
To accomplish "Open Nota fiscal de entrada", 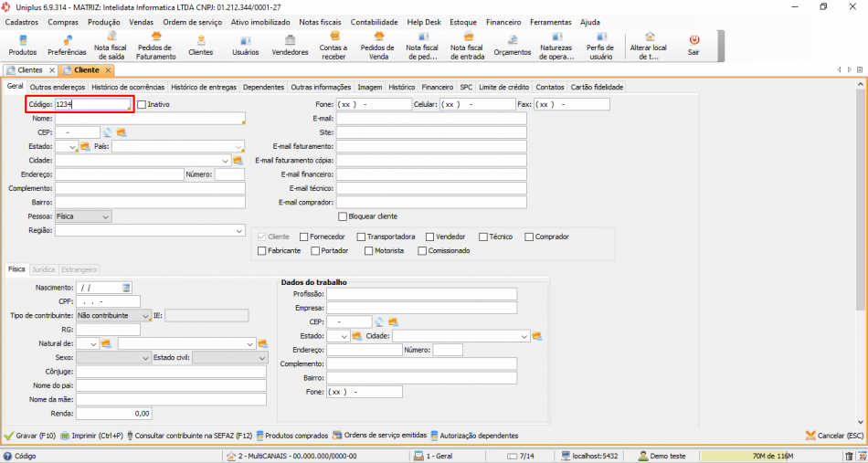I will click(x=467, y=46).
